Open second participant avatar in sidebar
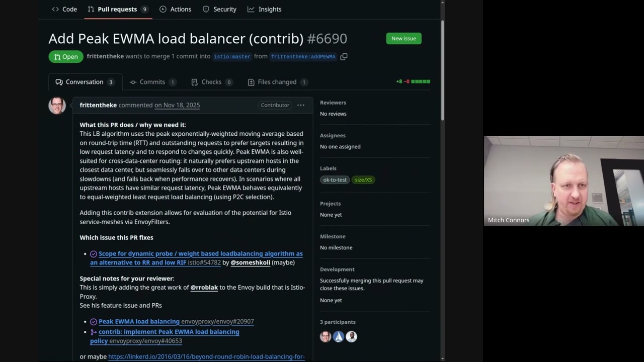Screen dimensions: 644x362 [339, 336]
